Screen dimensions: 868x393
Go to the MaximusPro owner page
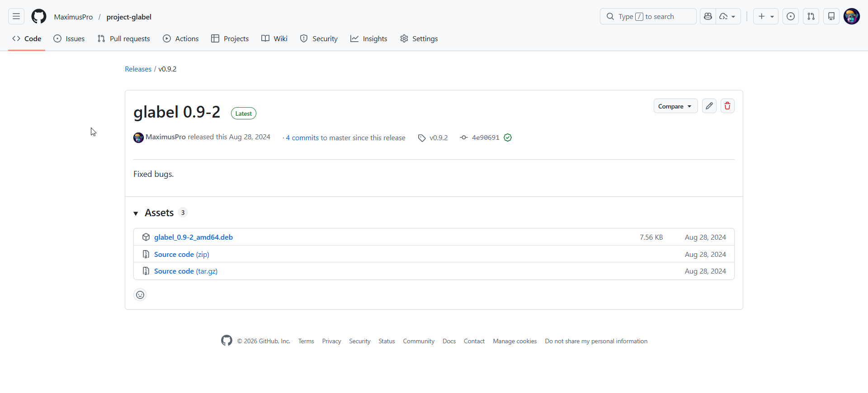(x=73, y=17)
